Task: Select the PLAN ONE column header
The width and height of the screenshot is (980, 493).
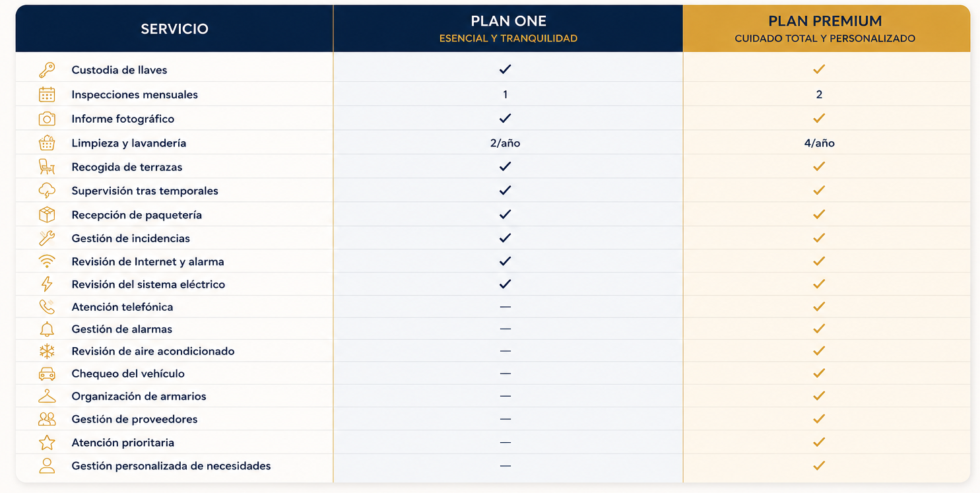Action: point(508,28)
